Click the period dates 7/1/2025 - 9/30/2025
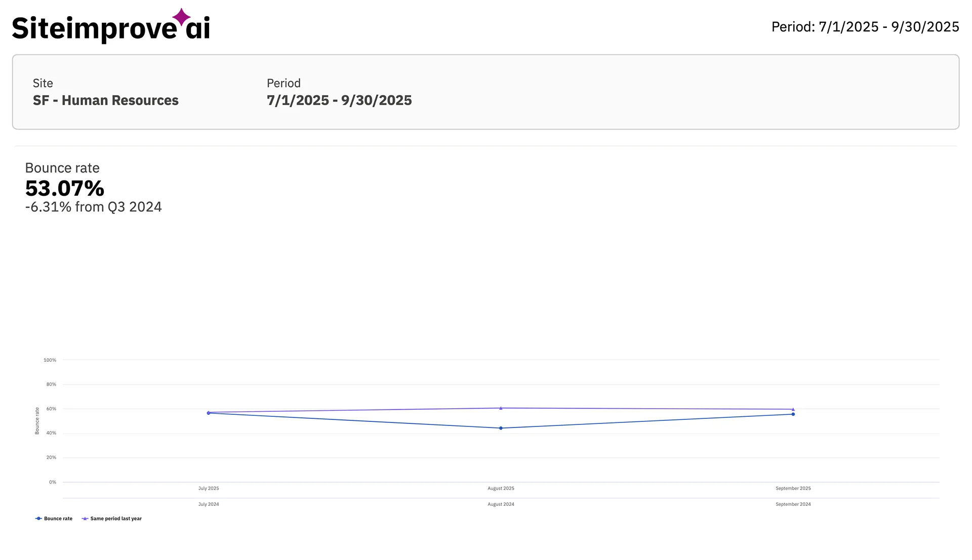This screenshot has height=560, width=972. [x=339, y=100]
